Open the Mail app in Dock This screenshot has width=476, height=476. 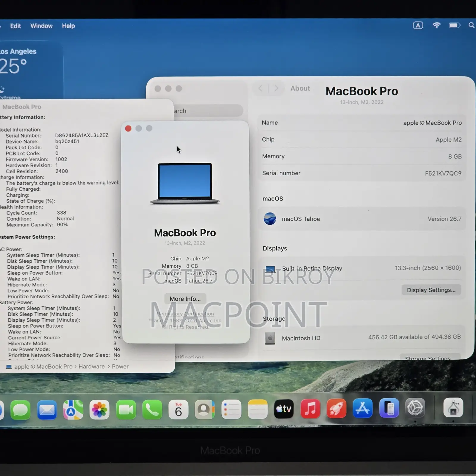coord(47,410)
